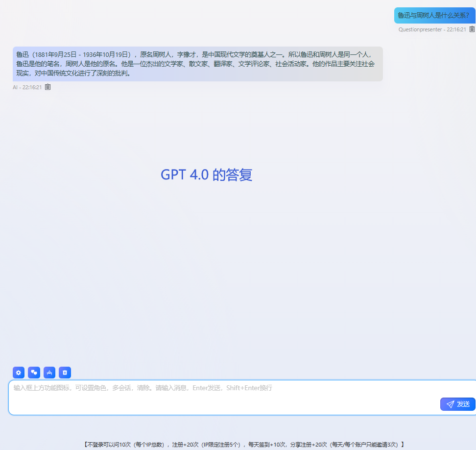The width and height of the screenshot is (476, 450).
Task: Click the 'AI - 22:16:21' timestamp label
Action: (27, 87)
